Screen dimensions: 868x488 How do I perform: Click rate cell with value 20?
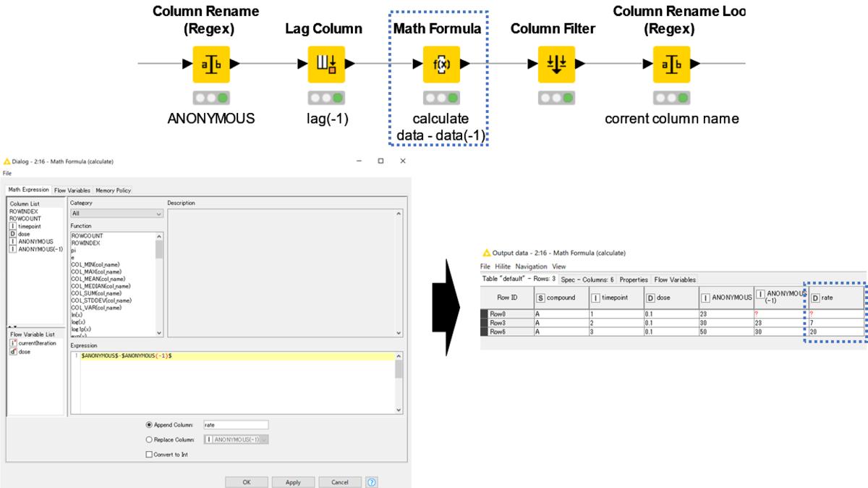coord(835,331)
